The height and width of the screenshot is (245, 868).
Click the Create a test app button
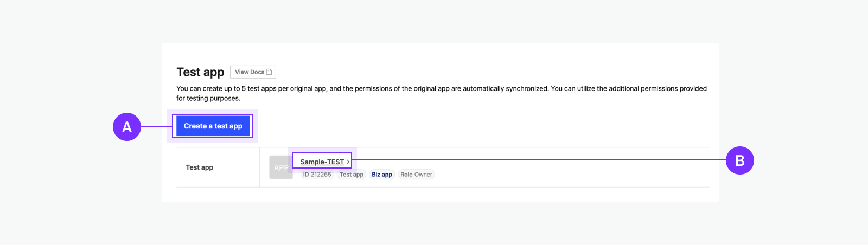(213, 126)
